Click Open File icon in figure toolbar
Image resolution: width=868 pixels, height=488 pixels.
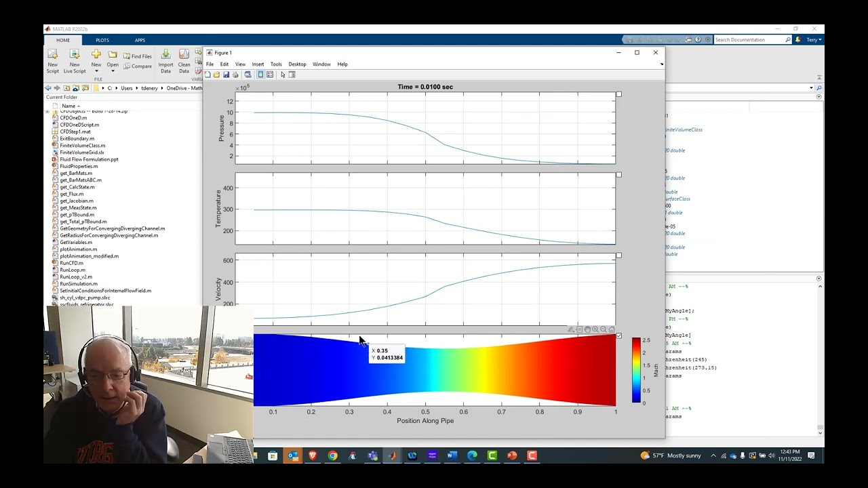[x=216, y=75]
